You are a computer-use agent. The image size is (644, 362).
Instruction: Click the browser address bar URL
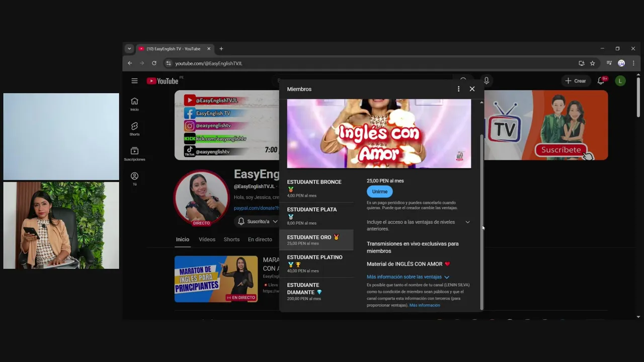click(209, 63)
